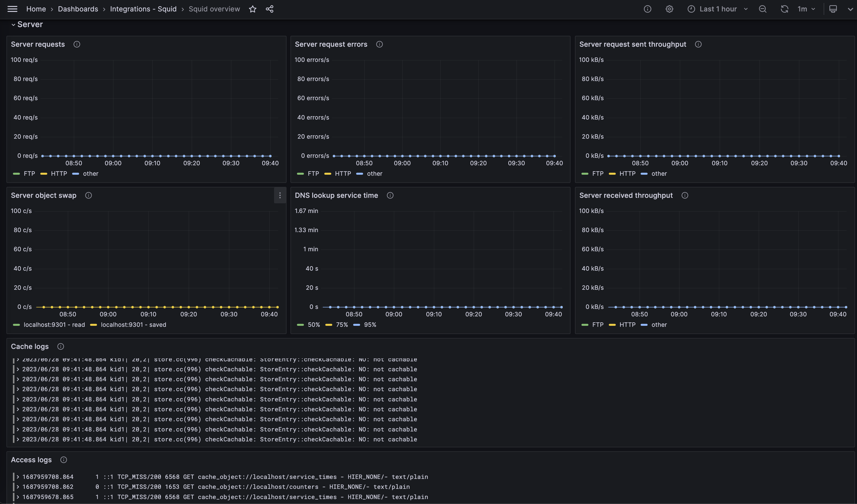Hide the HTTP series in Server requests legend
Image resolution: width=857 pixels, height=504 pixels.
coord(58,174)
